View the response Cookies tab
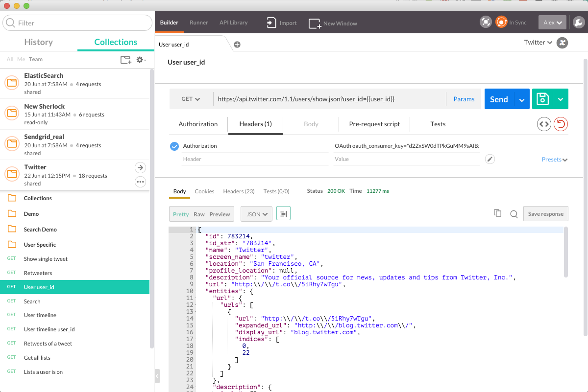 pos(204,191)
